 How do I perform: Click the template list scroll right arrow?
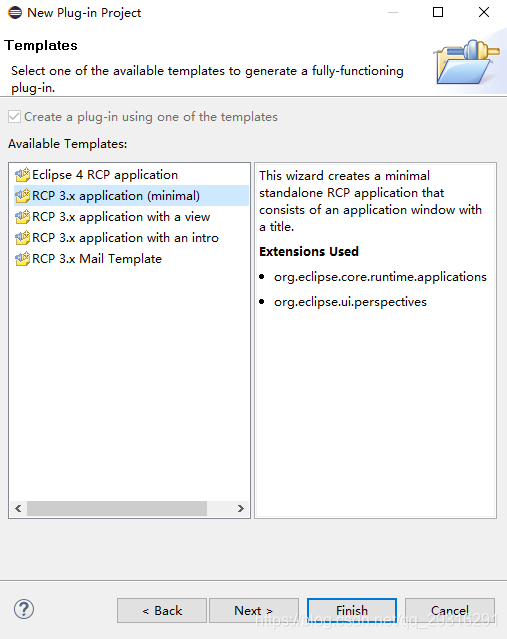click(240, 509)
